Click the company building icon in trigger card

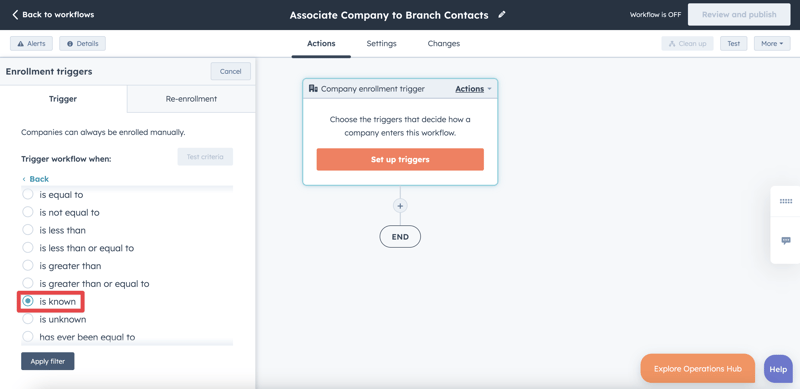[x=313, y=89]
